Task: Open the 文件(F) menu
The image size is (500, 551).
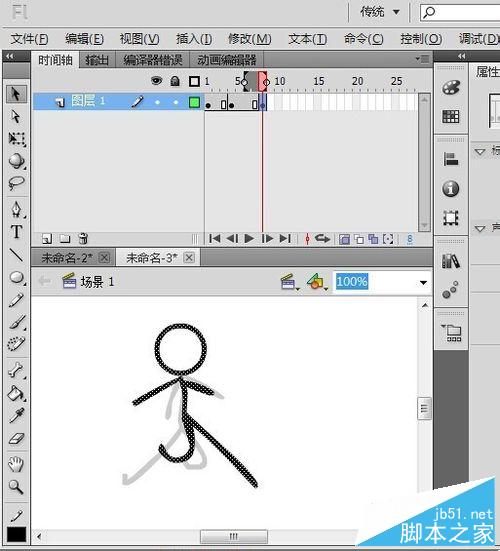Action: point(30,39)
